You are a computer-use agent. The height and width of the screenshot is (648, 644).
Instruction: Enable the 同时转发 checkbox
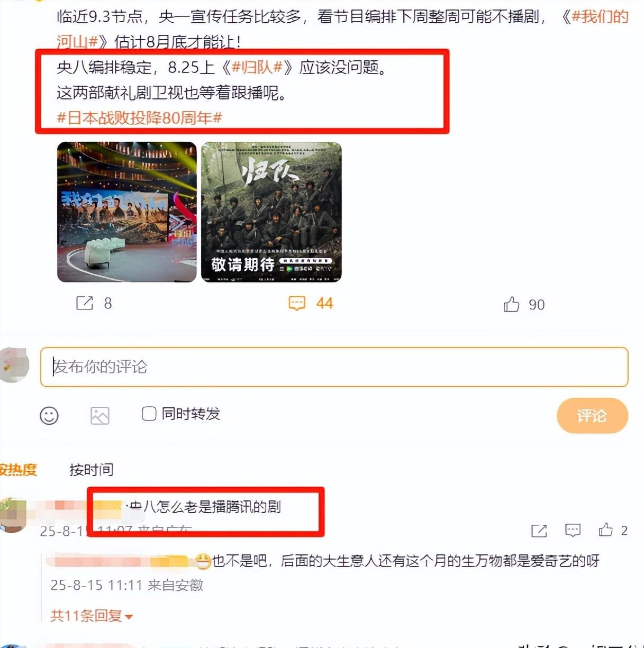click(x=149, y=414)
